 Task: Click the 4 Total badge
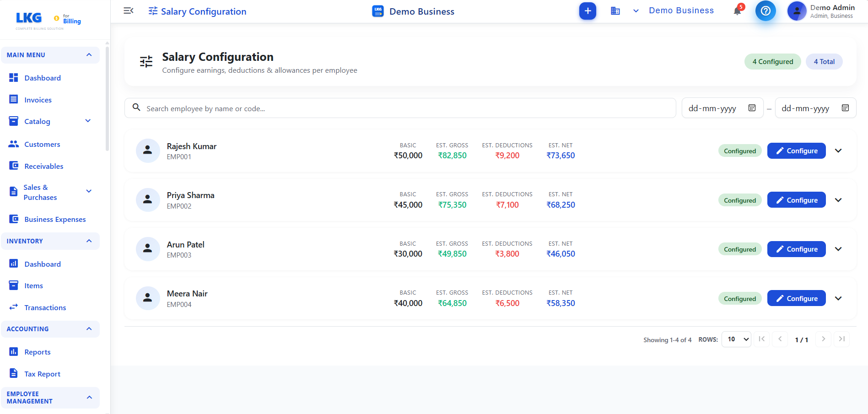click(824, 61)
